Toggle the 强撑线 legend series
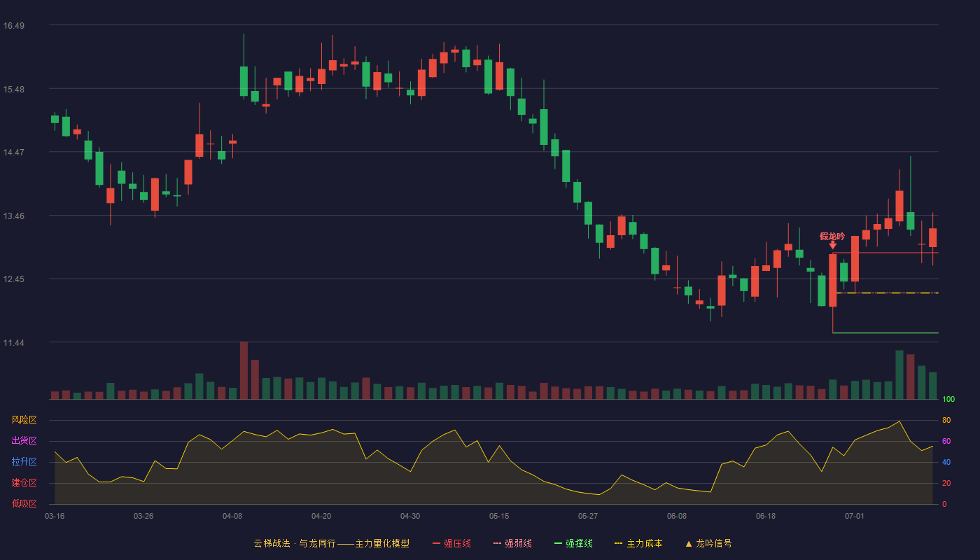Screen dimensions: 980x560 tap(573, 543)
